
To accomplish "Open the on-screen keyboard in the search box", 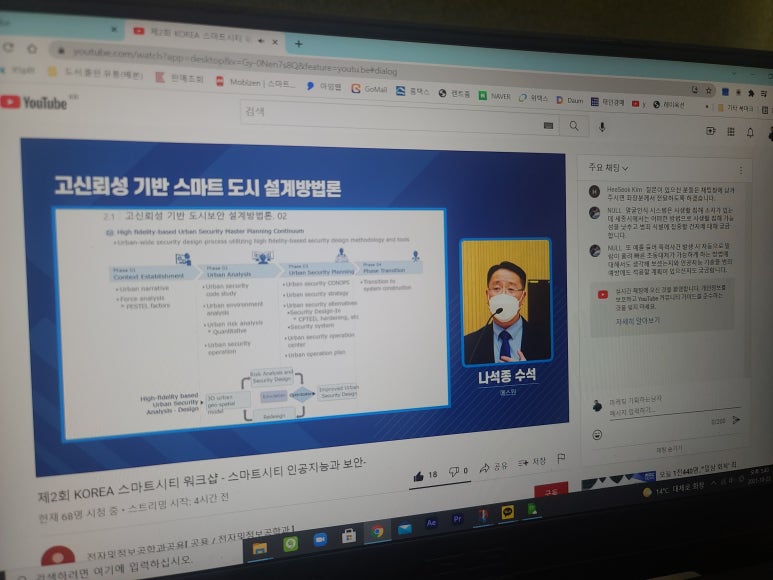I will (548, 125).
